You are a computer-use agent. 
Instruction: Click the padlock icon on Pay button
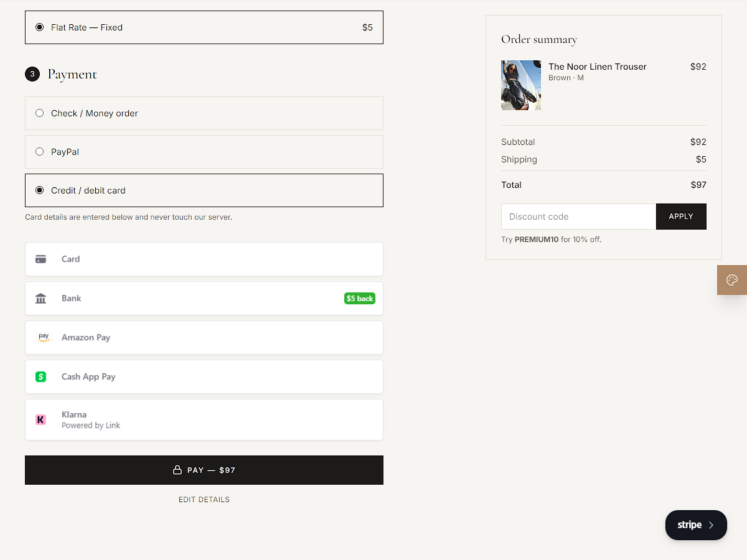click(x=177, y=470)
